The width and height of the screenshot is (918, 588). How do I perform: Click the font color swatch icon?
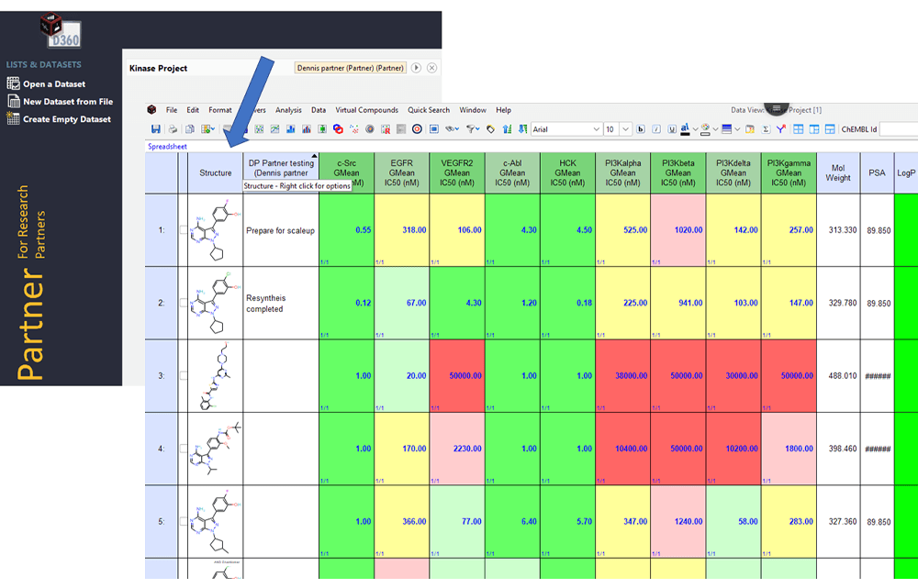point(685,129)
